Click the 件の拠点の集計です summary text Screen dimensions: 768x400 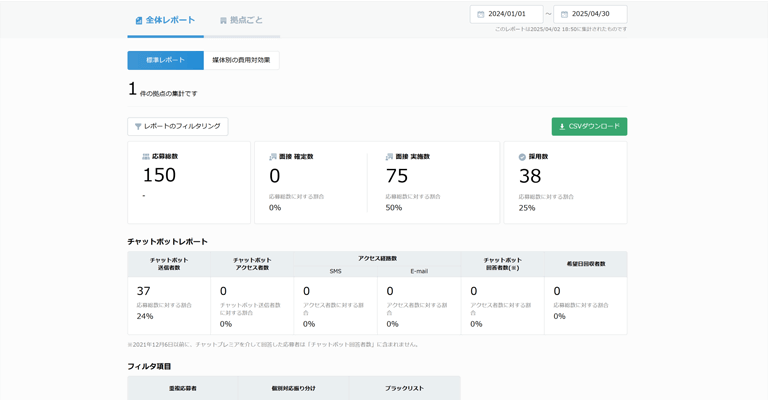click(x=168, y=94)
